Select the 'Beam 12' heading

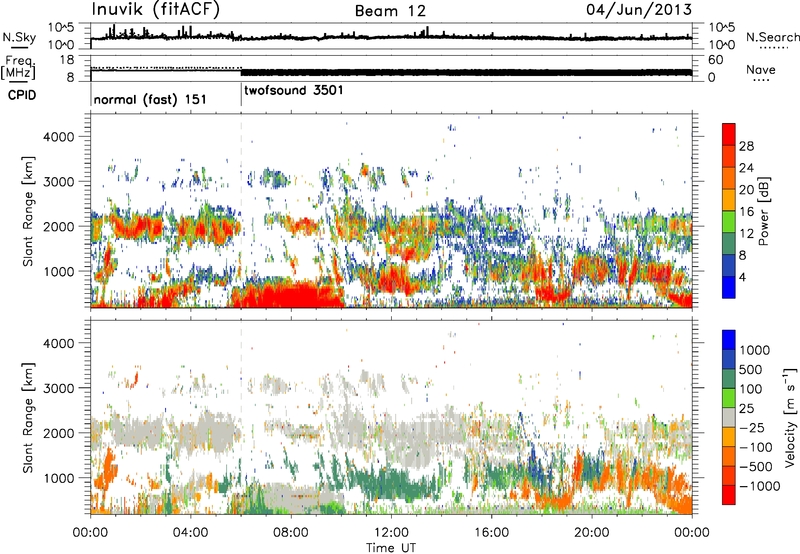pos(390,11)
